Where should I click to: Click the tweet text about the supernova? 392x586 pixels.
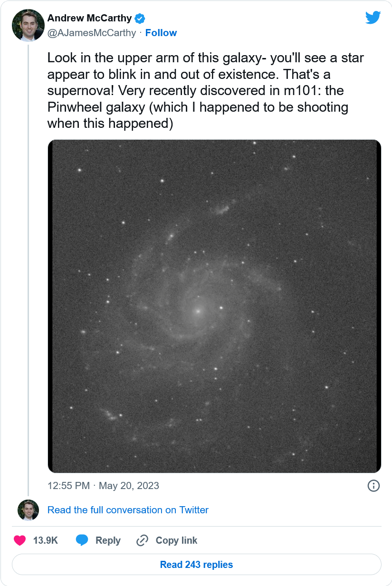[205, 90]
